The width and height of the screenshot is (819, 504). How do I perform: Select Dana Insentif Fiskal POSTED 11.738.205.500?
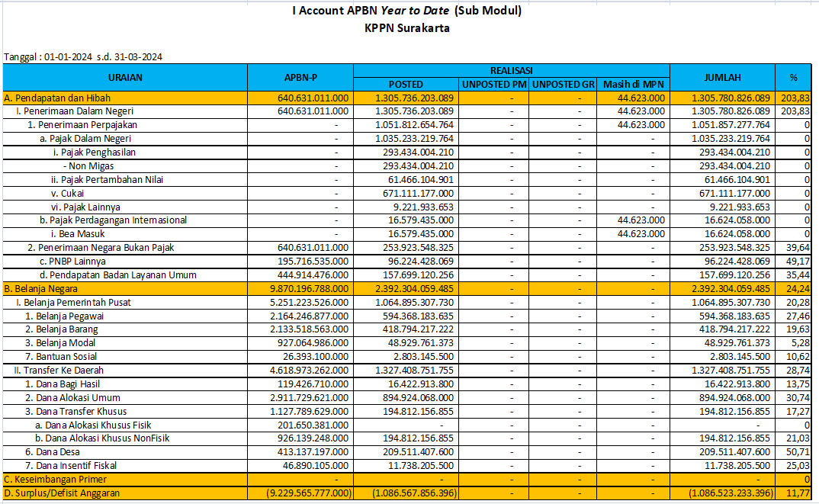click(421, 465)
